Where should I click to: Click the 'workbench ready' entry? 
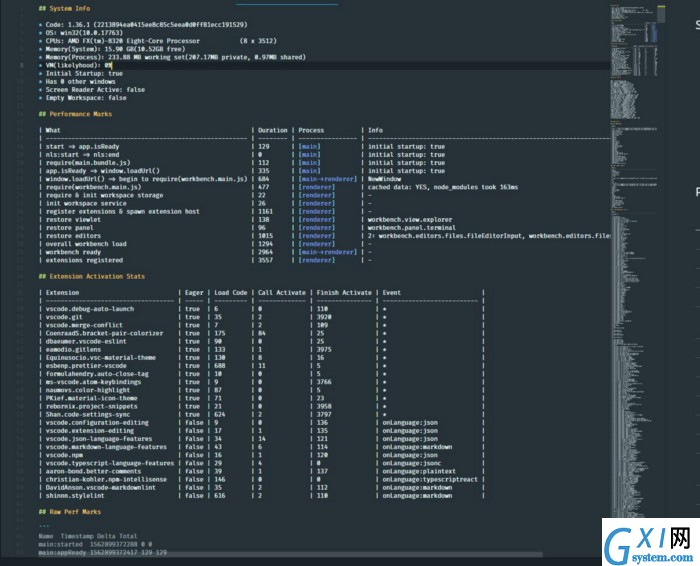pyautogui.click(x=73, y=252)
